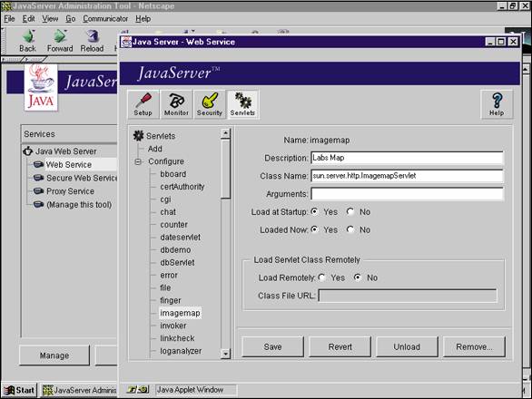
Task: Open the Monitor toolbar icon
Action: [x=176, y=104]
